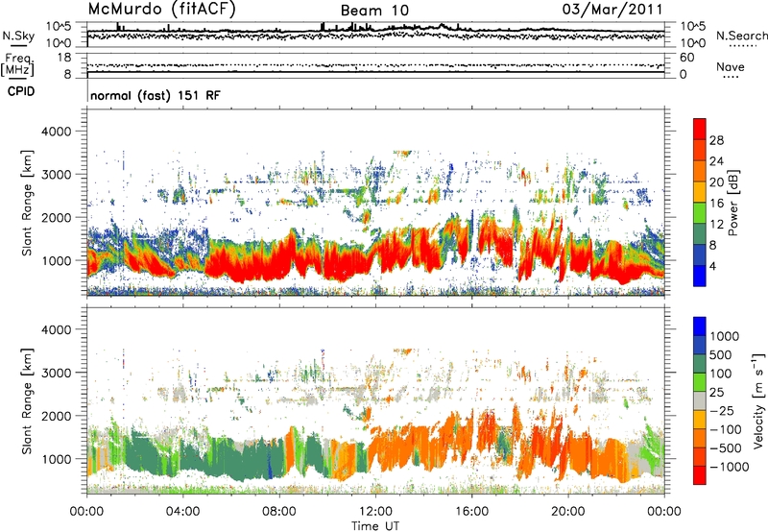The image size is (768, 532).
Task: Click the Beam 10 label
Action: 374,11
